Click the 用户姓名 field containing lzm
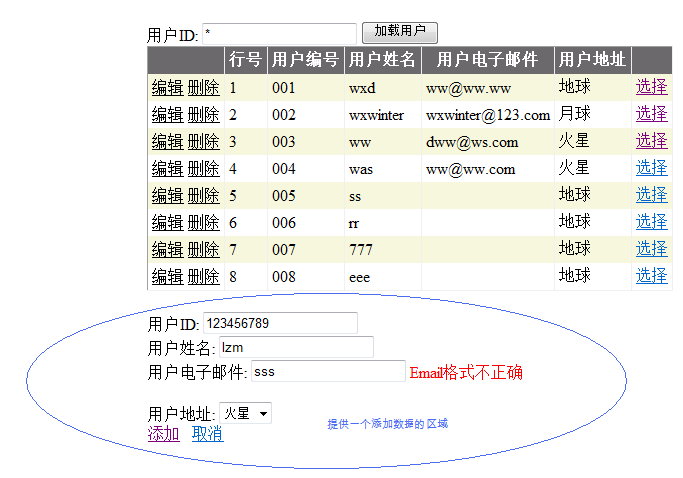 point(296,347)
